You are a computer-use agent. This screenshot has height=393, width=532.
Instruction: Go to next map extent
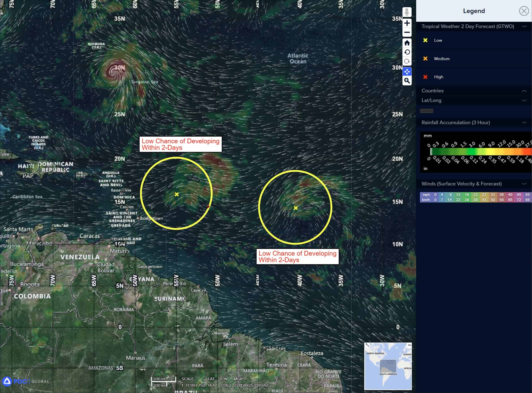(x=407, y=61)
